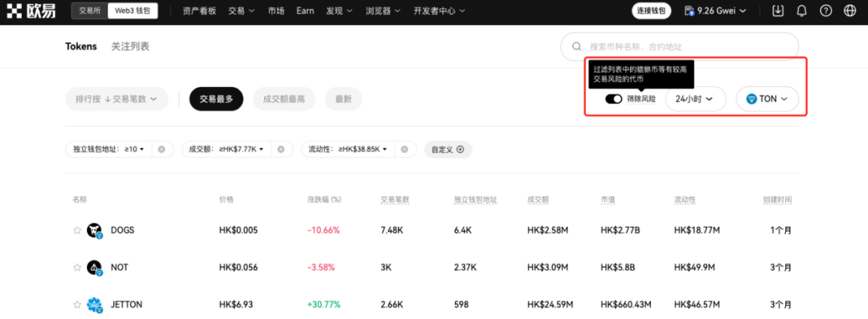This screenshot has height=319, width=868.
Task: Open the TON network dropdown
Action: click(x=767, y=99)
